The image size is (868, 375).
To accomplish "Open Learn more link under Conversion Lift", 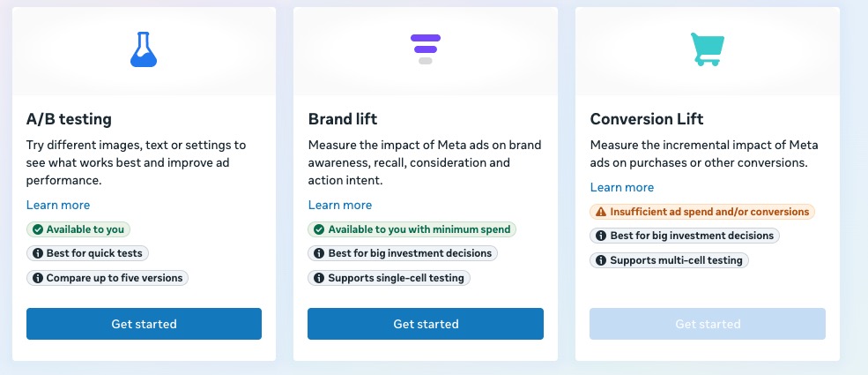I will tap(622, 187).
